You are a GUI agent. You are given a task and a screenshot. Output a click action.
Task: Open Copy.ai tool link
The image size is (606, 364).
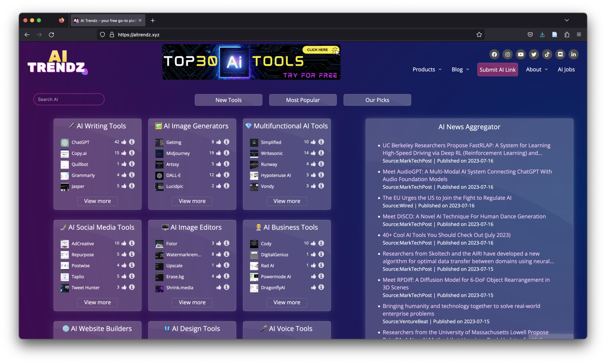[79, 153]
